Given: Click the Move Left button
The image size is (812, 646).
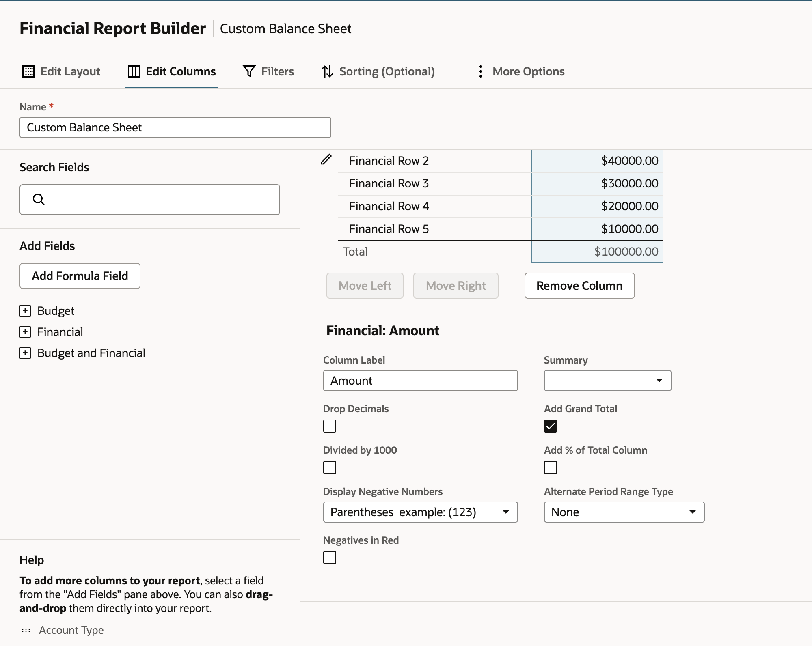Looking at the screenshot, I should point(365,286).
